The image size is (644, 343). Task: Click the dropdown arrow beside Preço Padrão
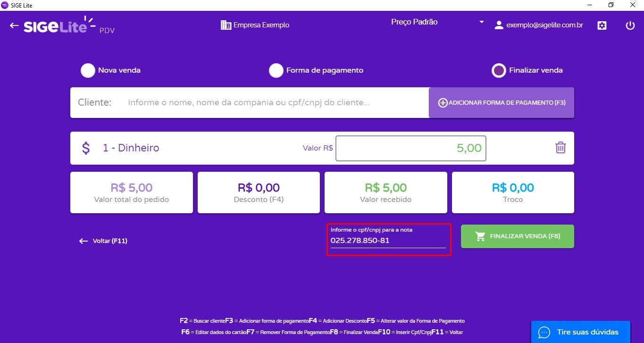click(x=481, y=22)
